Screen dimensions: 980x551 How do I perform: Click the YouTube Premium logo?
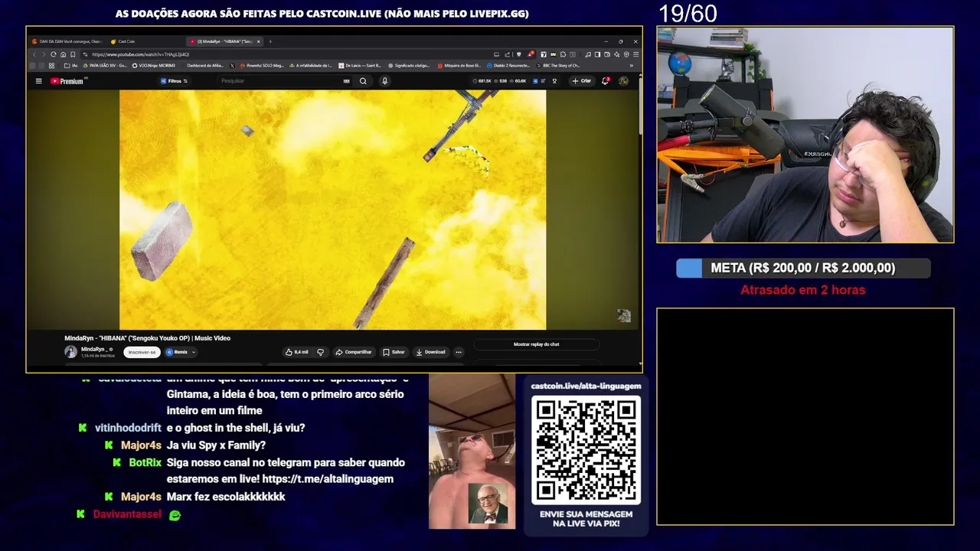click(x=68, y=81)
